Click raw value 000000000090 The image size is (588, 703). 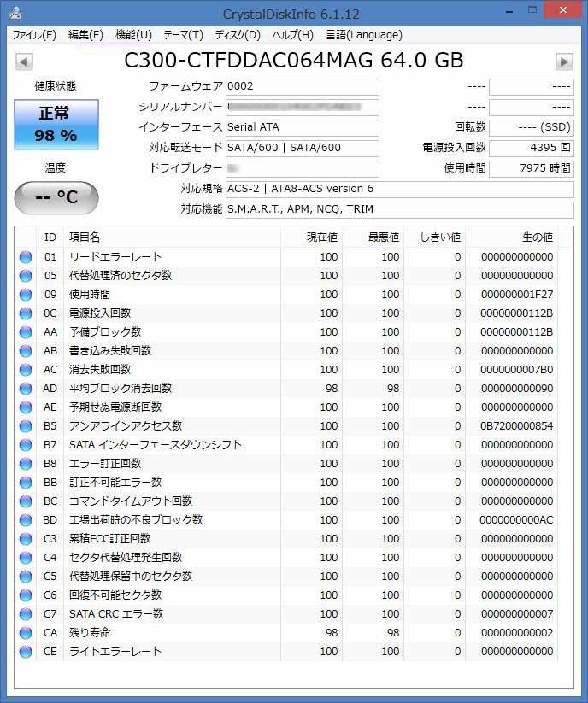517,389
